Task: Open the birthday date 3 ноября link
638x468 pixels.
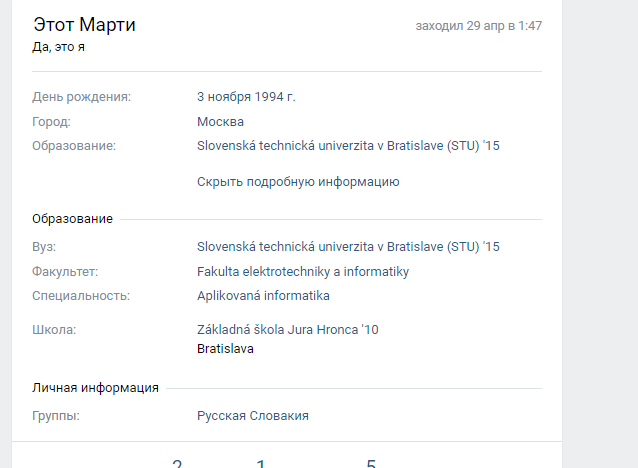Action: pos(231,97)
